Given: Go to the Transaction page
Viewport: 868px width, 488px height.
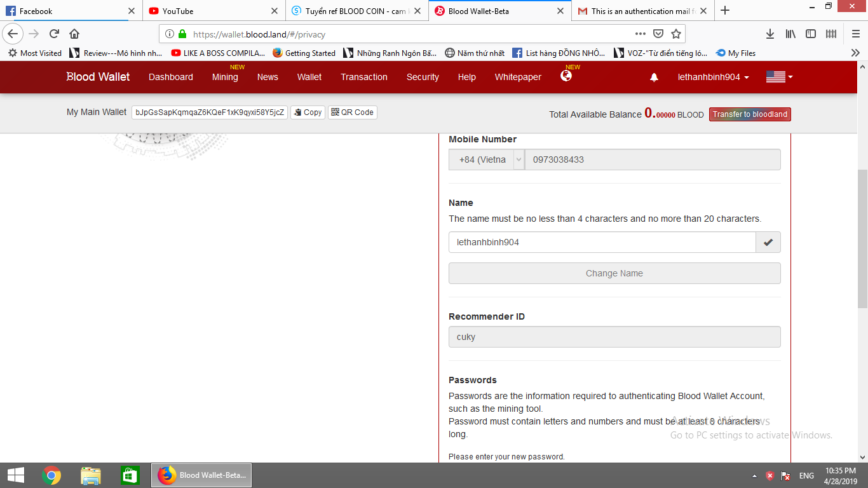Looking at the screenshot, I should pos(364,77).
